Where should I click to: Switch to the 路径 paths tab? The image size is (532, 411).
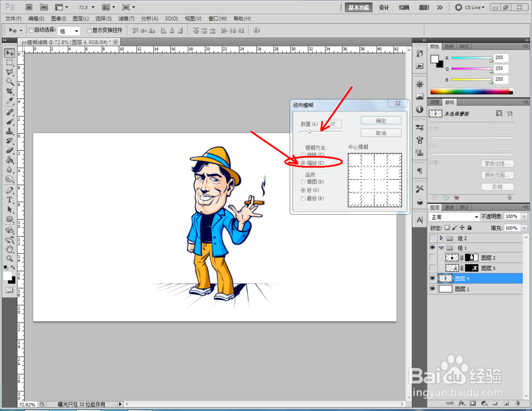pyautogui.click(x=464, y=207)
